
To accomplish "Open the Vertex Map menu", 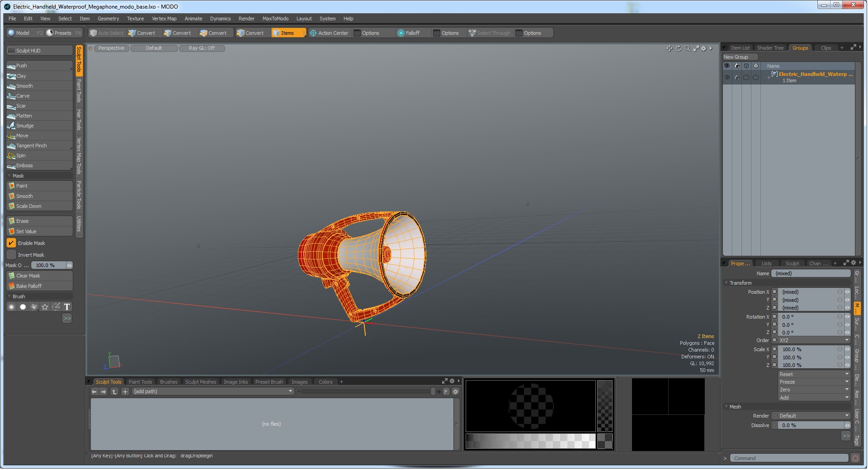I will point(165,19).
